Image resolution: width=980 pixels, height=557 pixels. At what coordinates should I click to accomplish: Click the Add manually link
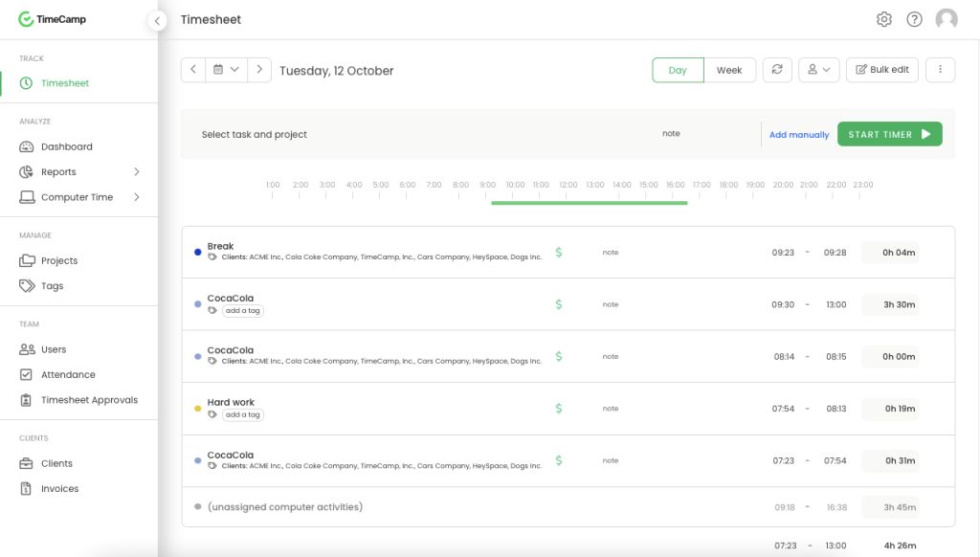pyautogui.click(x=799, y=135)
